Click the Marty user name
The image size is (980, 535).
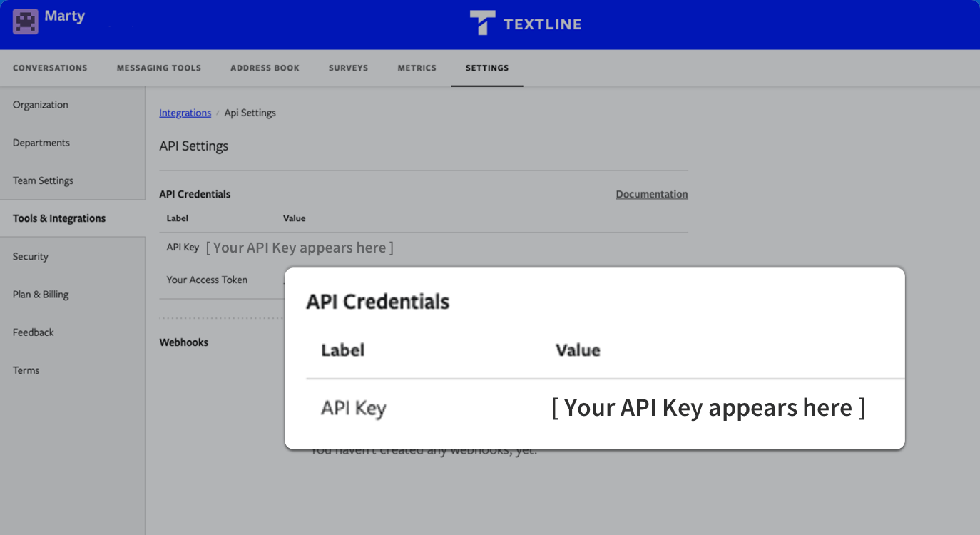coord(64,16)
